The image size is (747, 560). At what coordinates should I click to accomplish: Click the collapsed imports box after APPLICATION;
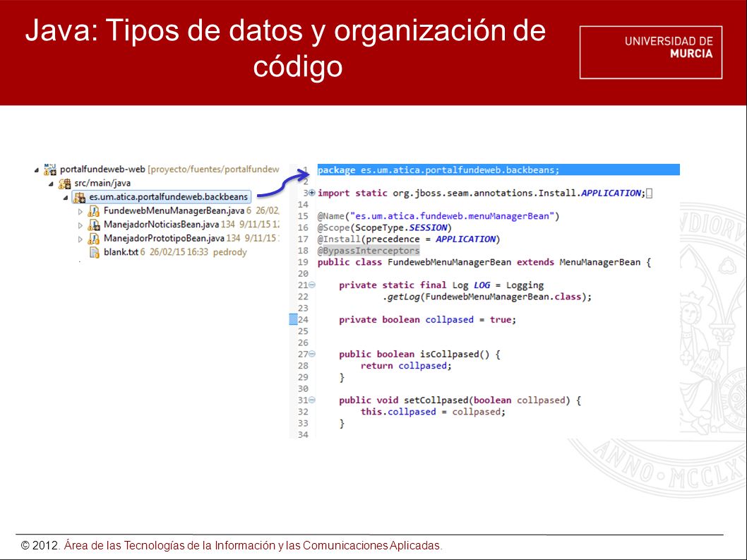coord(649,193)
